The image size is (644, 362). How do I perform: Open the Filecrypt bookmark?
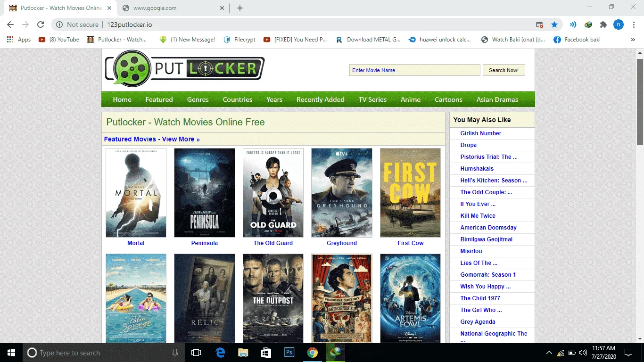(239, 40)
